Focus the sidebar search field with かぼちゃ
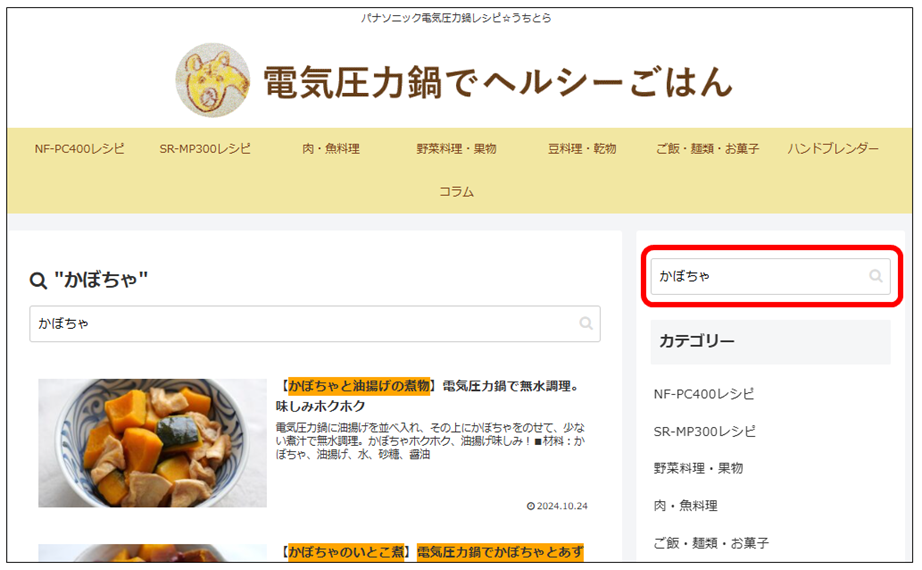The height and width of the screenshot is (570, 922). (x=770, y=276)
